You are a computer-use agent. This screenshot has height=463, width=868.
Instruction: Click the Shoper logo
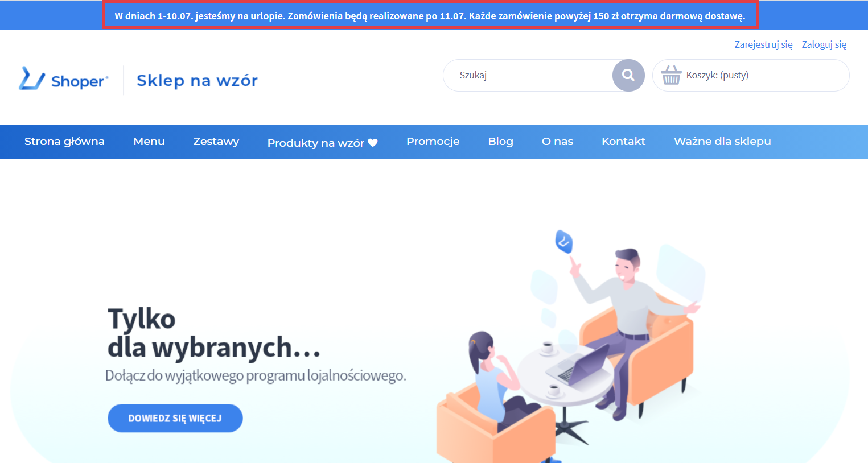[63, 80]
